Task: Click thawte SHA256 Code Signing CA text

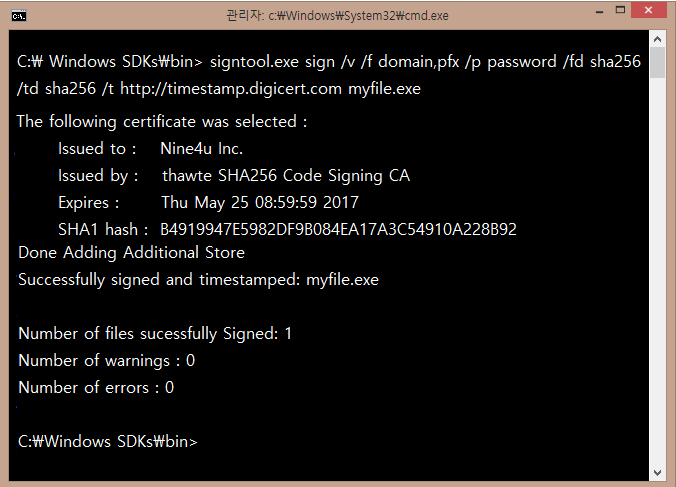Action: 286,176
